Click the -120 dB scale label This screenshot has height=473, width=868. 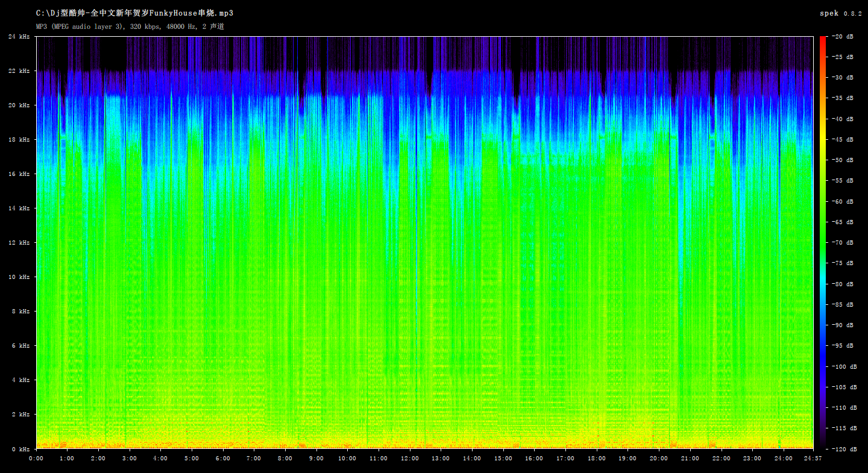click(x=844, y=450)
